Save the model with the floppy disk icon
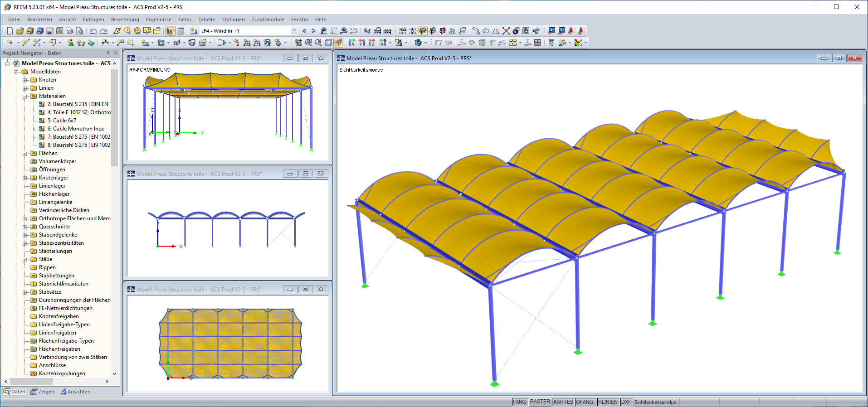 (x=49, y=31)
